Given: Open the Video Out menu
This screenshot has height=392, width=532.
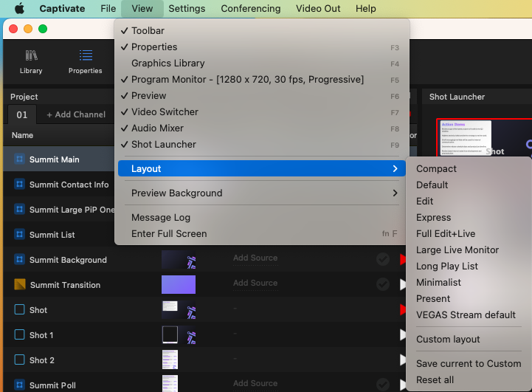Looking at the screenshot, I should (318, 8).
